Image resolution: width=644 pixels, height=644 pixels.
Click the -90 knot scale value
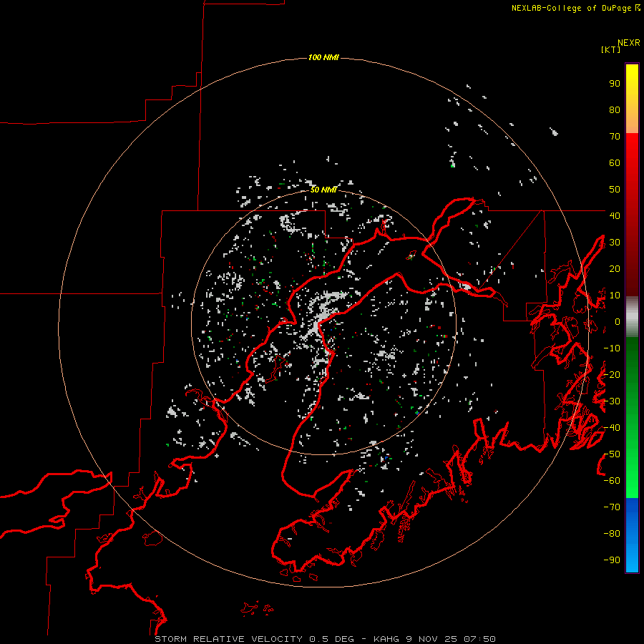(x=612, y=560)
